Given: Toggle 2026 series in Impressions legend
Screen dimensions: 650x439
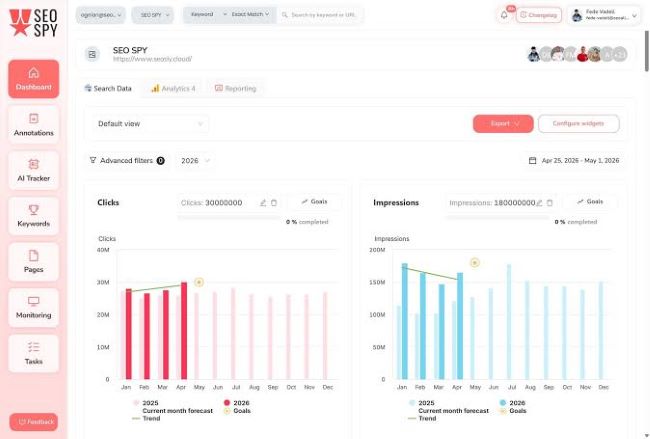Looking at the screenshot, I should (512, 403).
